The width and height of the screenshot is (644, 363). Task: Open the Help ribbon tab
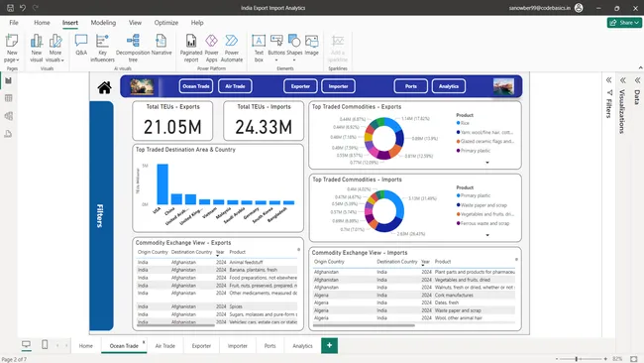point(197,23)
